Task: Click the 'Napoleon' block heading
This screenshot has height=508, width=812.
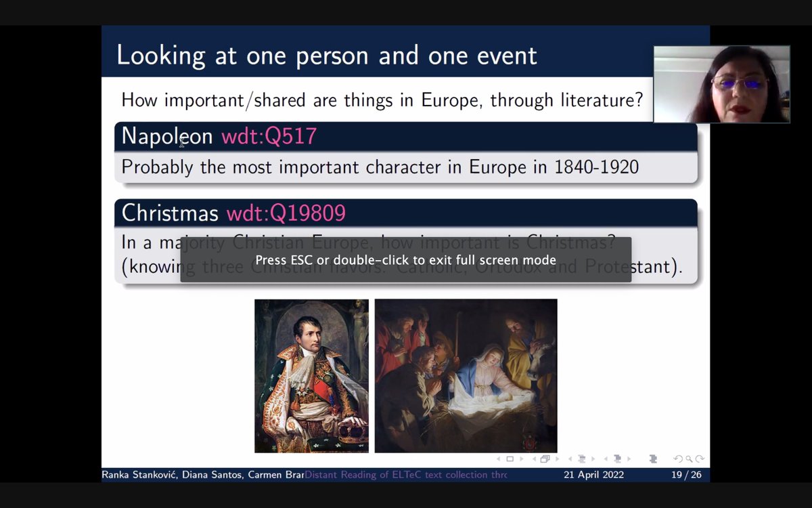Action: [x=167, y=136]
